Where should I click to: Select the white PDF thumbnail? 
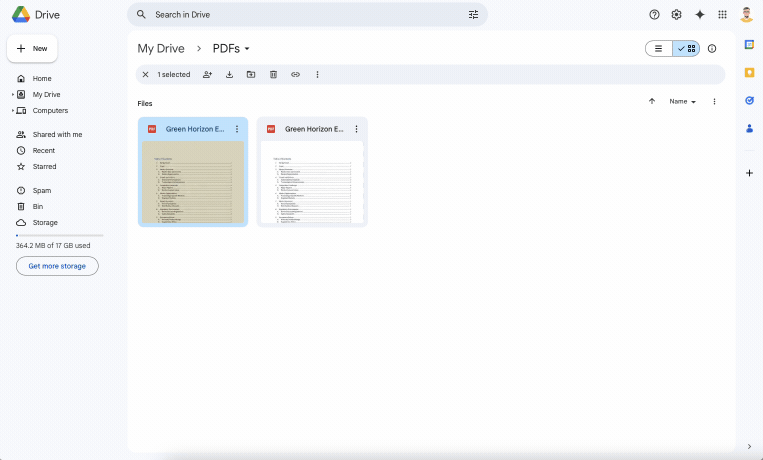(312, 182)
